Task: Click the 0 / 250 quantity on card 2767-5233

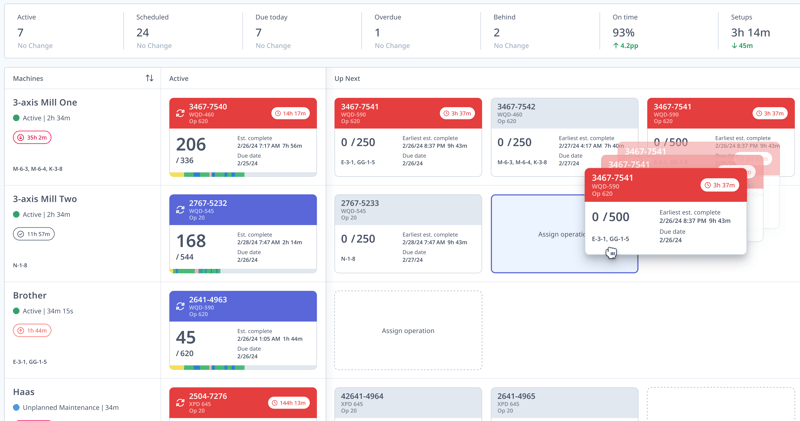Action: tap(358, 238)
